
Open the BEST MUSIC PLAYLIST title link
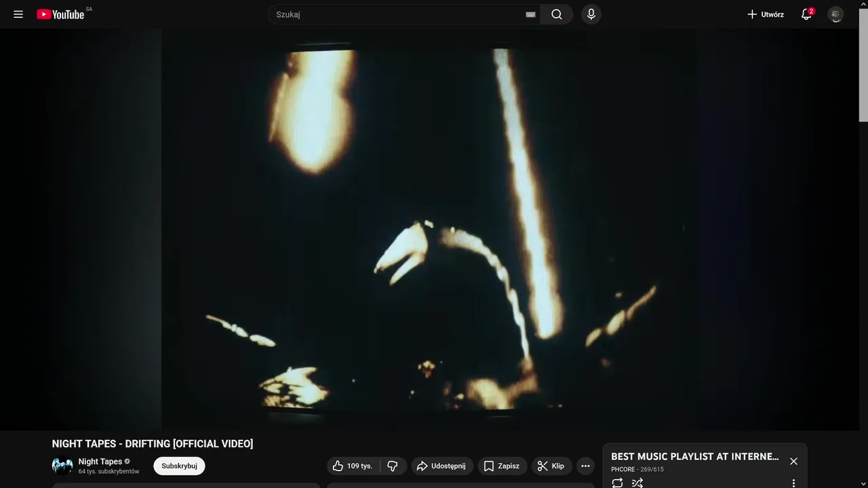pos(695,457)
